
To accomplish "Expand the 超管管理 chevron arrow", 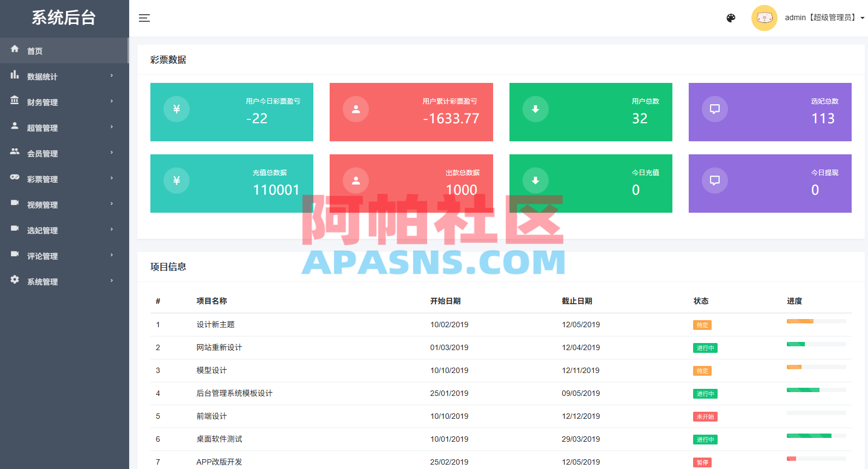I will tap(112, 127).
